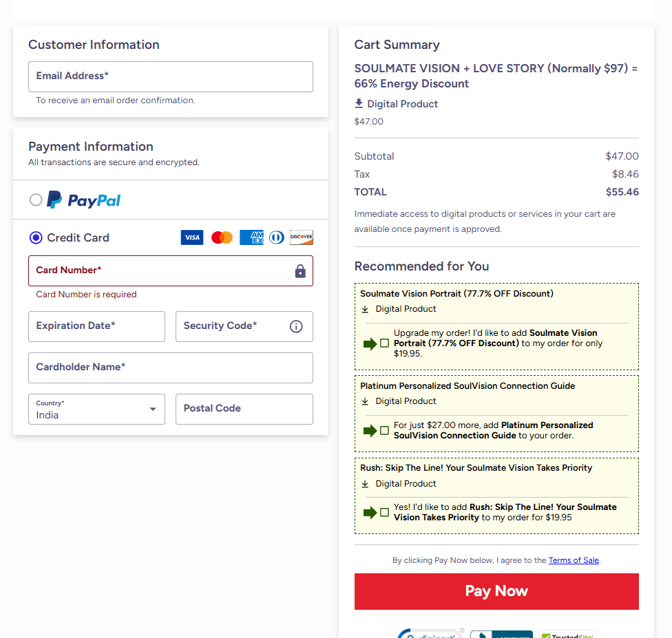Click the PayPal logo
Screen dimensions: 672x638
coord(84,200)
